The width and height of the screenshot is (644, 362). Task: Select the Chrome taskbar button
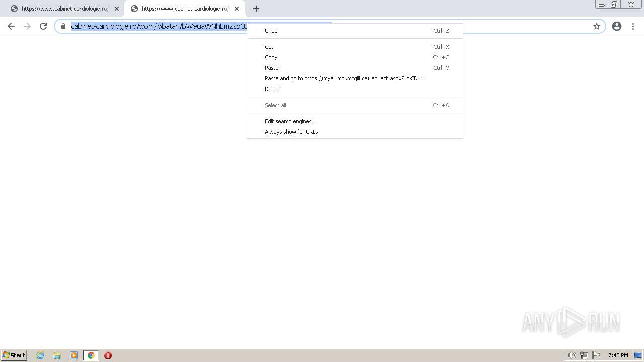coord(91,355)
